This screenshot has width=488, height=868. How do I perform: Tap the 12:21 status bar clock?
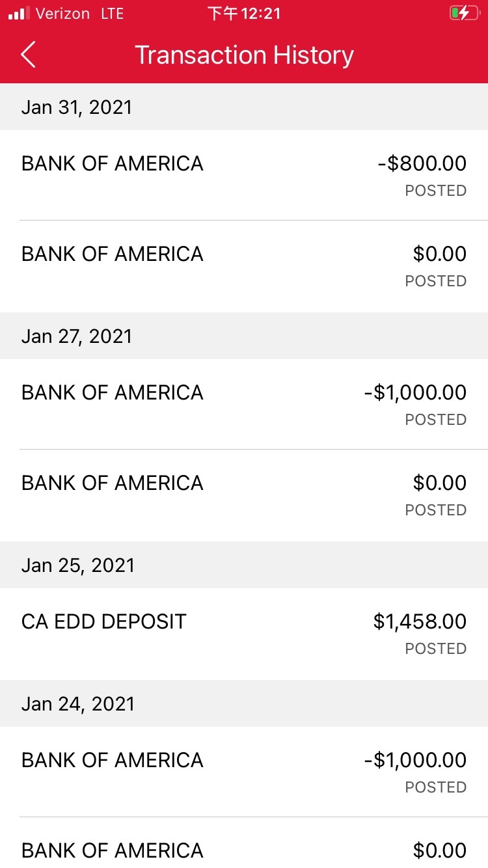(244, 14)
